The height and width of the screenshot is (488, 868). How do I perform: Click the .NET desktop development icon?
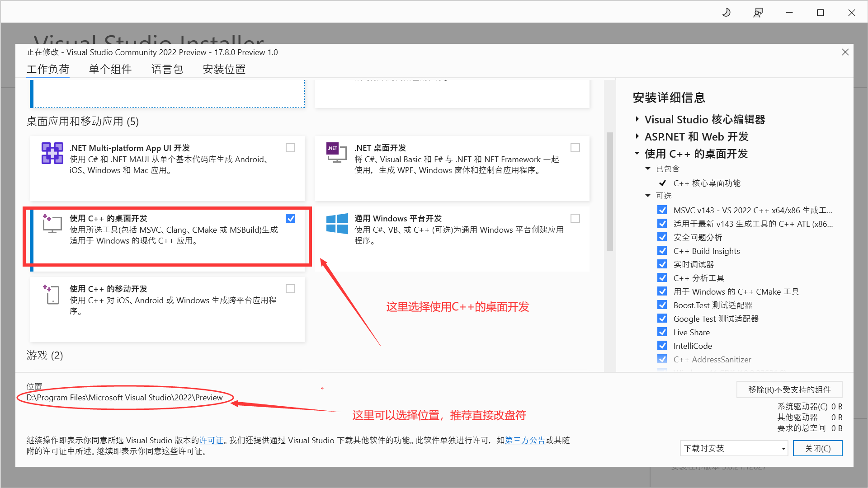pos(337,153)
